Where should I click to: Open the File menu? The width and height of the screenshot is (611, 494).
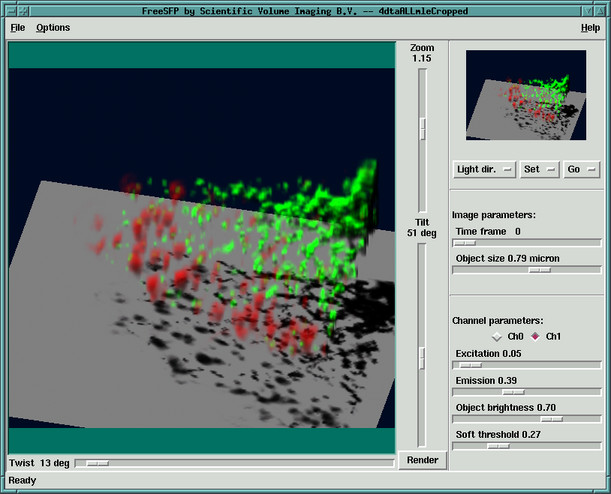click(18, 28)
